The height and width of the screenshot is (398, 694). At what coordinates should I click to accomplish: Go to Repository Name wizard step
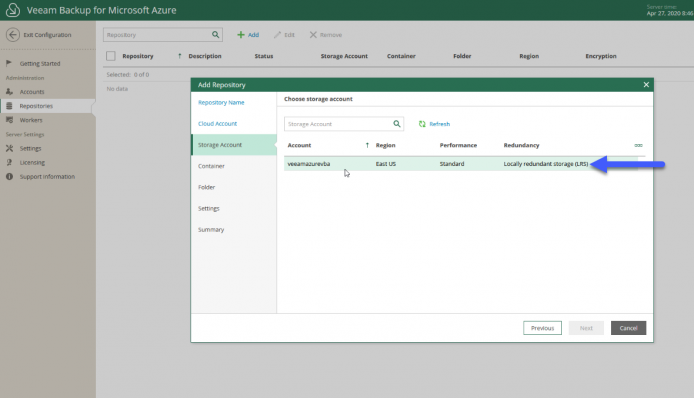[221, 102]
